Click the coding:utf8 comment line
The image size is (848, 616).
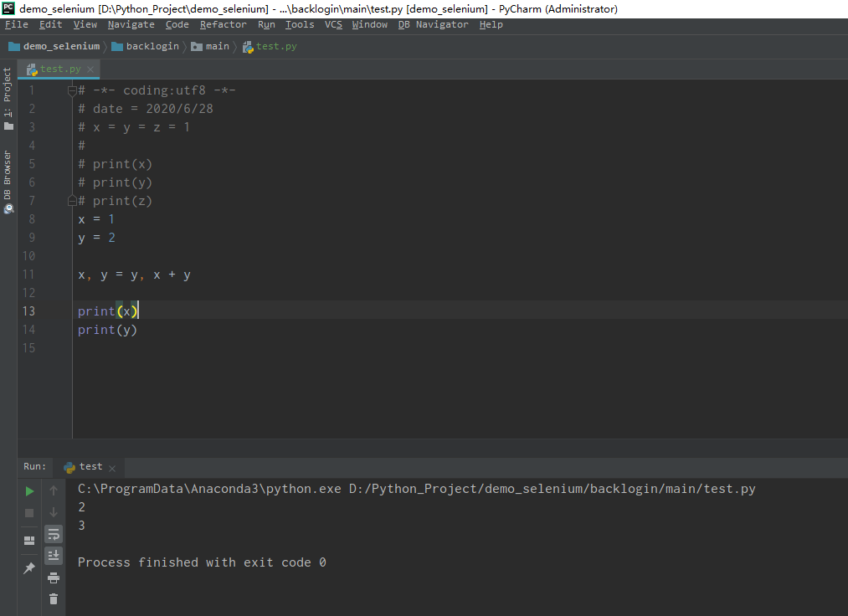[157, 91]
